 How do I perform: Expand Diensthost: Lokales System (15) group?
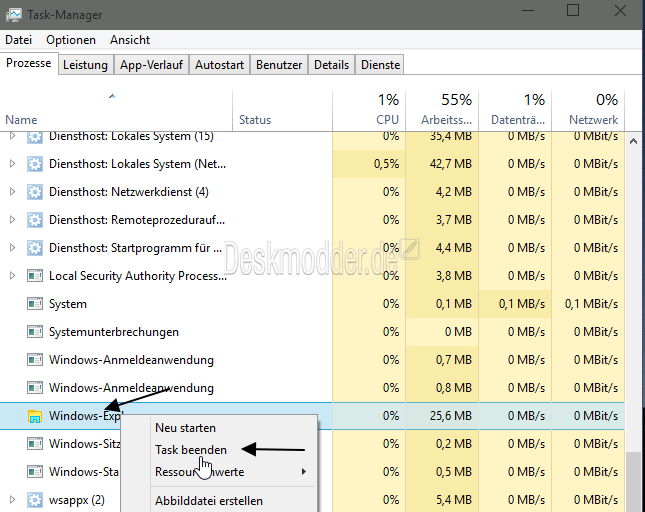point(12,136)
